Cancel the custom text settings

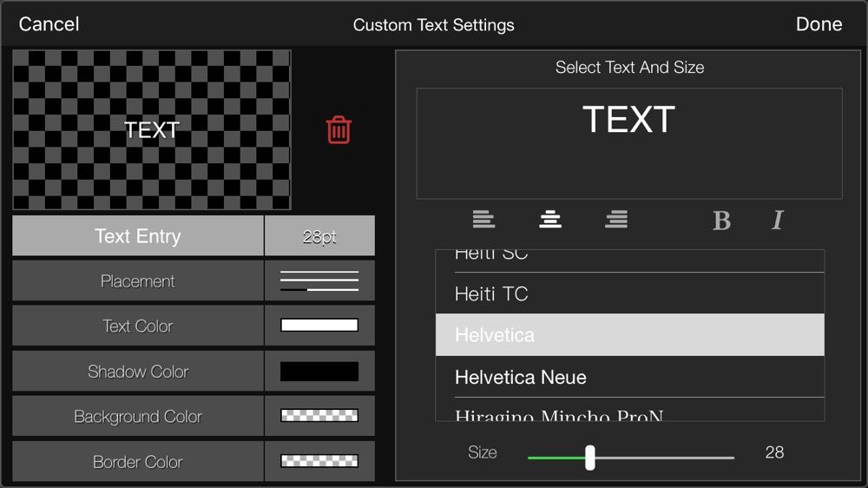[49, 24]
